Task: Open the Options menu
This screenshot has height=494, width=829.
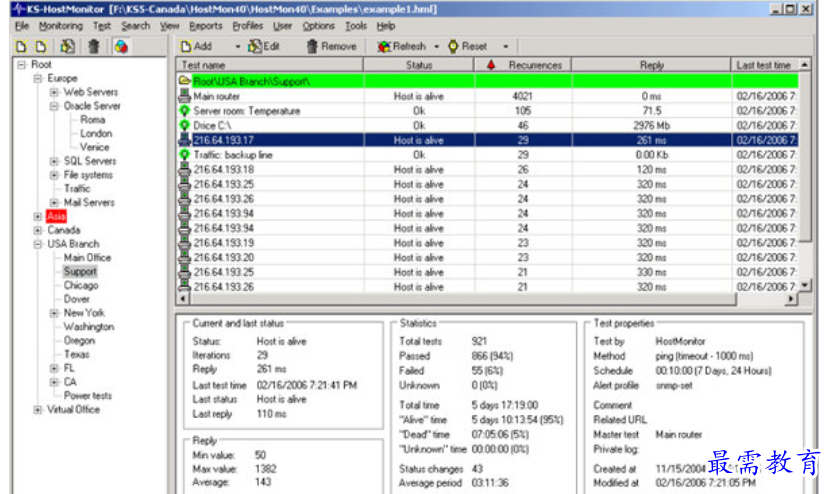Action: tap(318, 26)
